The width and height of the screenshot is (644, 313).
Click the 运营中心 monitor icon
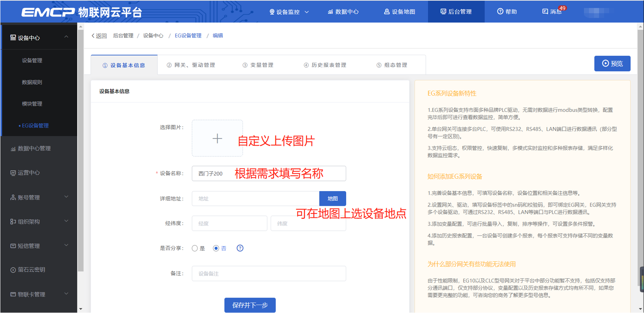[x=13, y=173]
